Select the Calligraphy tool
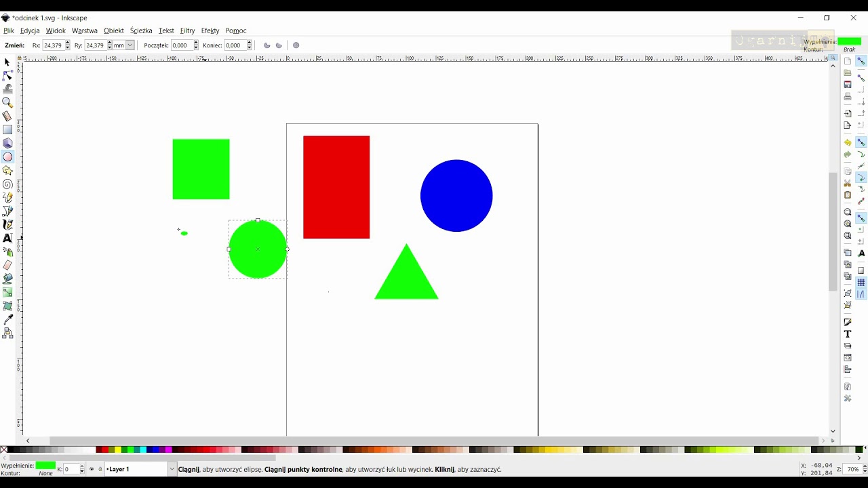This screenshot has height=488, width=868. (7, 225)
